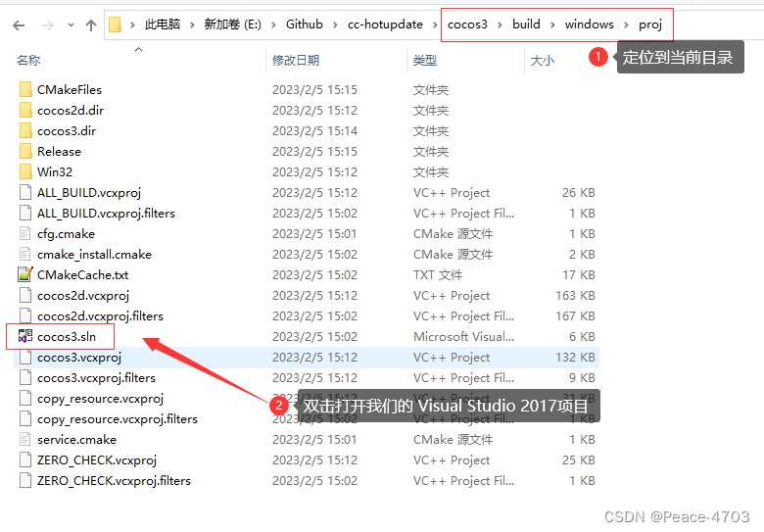This screenshot has width=764, height=532.
Task: Select file name cocos3.sln
Action: tap(67, 337)
